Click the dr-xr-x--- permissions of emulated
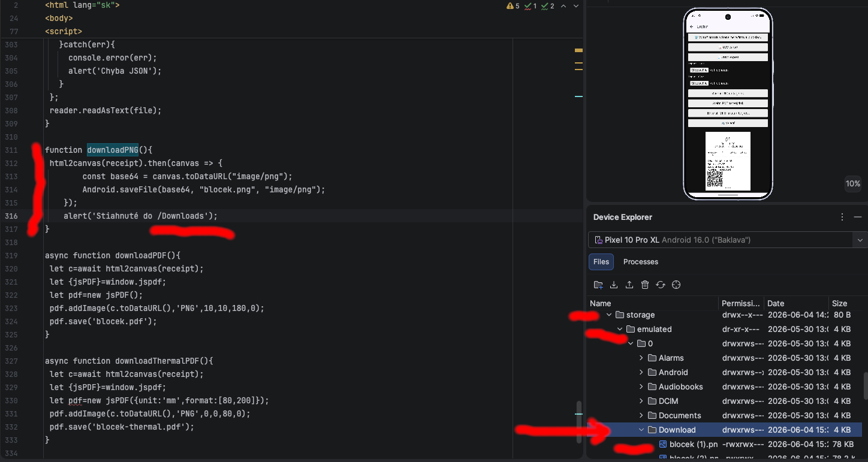The width and height of the screenshot is (868, 462). tap(741, 329)
